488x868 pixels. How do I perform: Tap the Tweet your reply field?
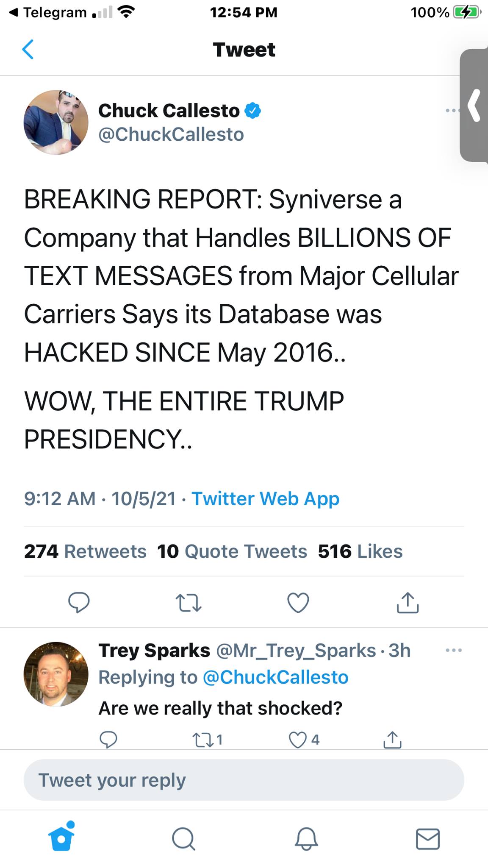click(244, 780)
